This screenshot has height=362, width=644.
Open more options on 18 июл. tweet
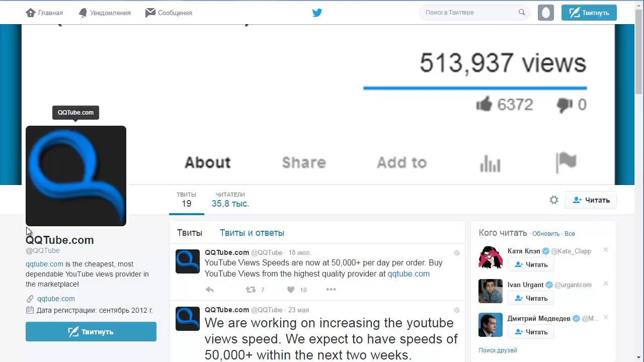click(331, 290)
